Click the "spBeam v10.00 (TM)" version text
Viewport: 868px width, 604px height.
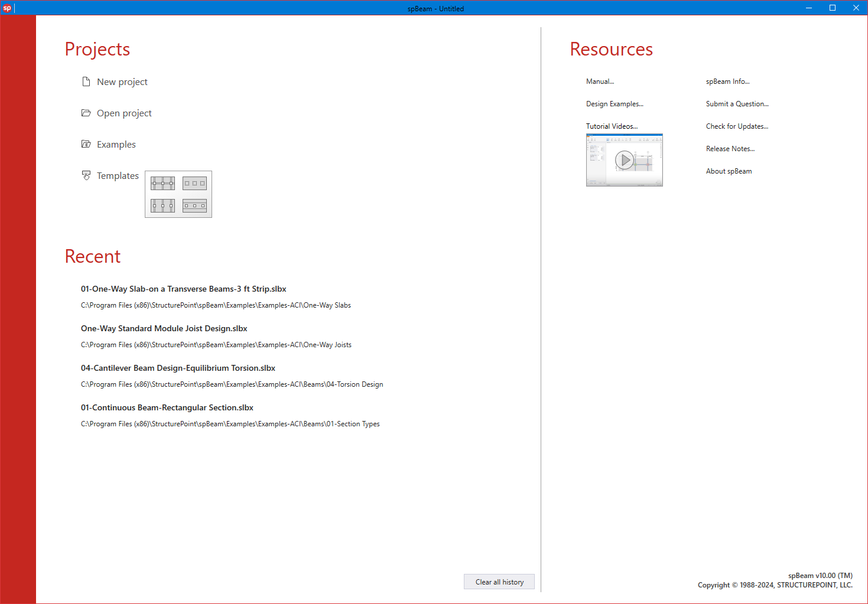(x=820, y=576)
